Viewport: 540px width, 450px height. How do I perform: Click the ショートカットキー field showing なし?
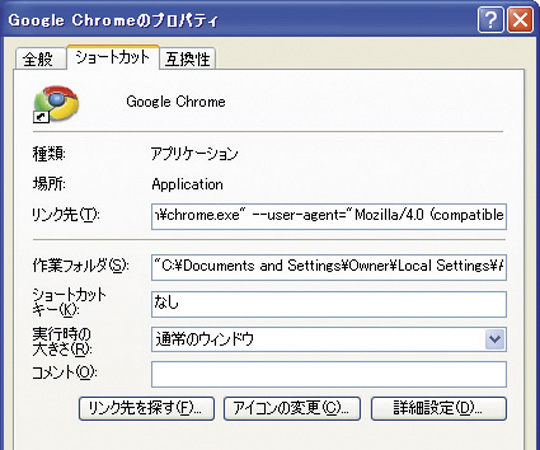click(329, 304)
